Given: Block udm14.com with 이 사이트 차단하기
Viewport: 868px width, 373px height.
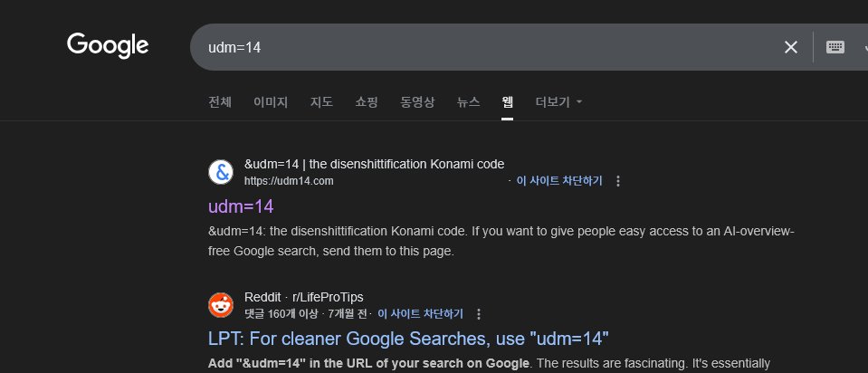Looking at the screenshot, I should click(x=558, y=181).
